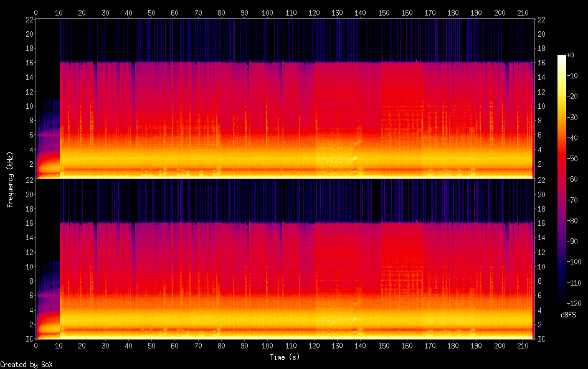The width and height of the screenshot is (588, 369).
Task: Click the white top of the color bar
Action: [562, 58]
